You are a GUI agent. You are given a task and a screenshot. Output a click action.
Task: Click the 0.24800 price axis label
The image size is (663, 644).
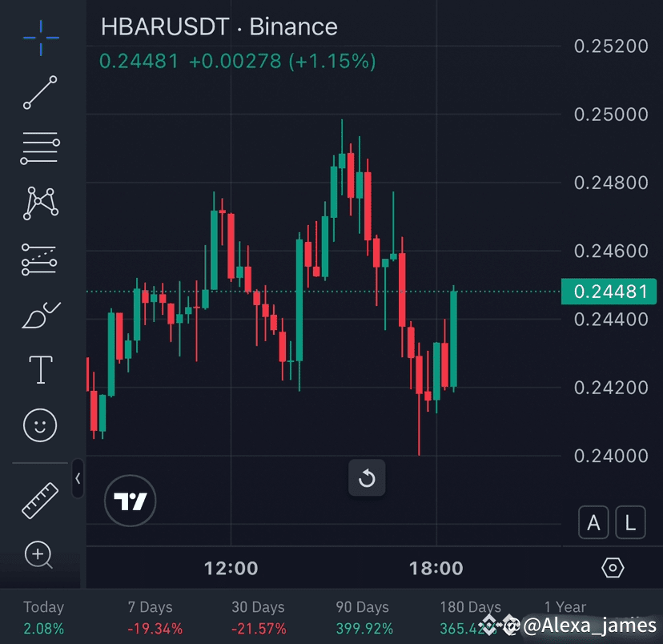point(611,183)
